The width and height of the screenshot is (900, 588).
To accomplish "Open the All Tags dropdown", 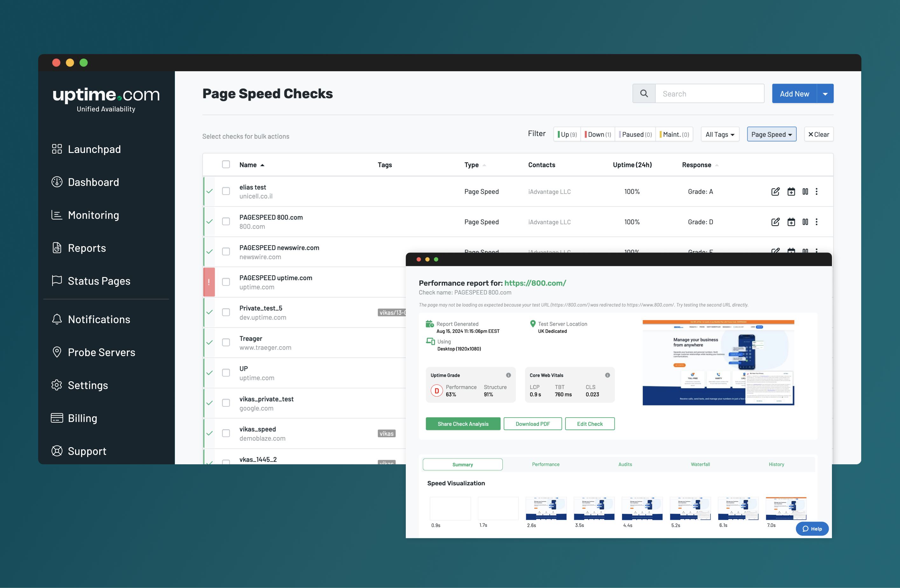I will [719, 134].
